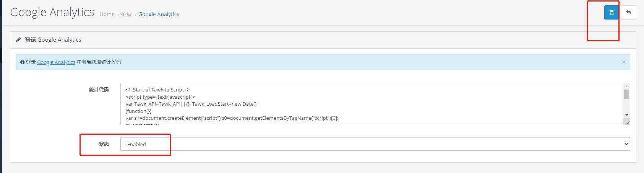The height and width of the screenshot is (173, 644).
Task: Click the info icon in the blue alert
Action: (x=22, y=62)
